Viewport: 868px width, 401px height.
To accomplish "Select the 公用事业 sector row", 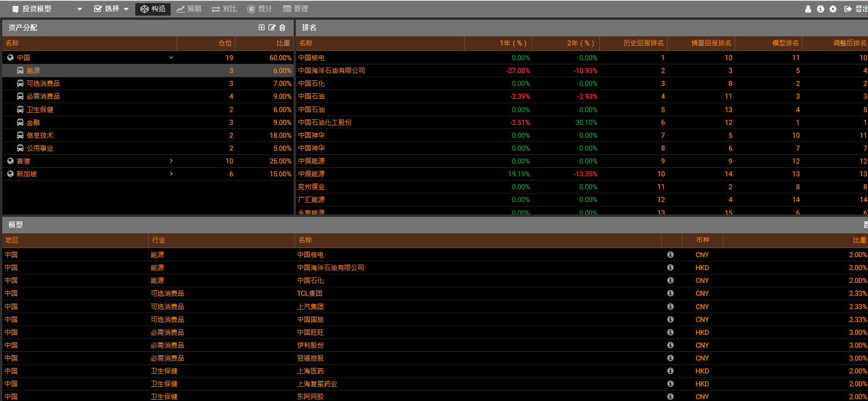I will (148, 148).
